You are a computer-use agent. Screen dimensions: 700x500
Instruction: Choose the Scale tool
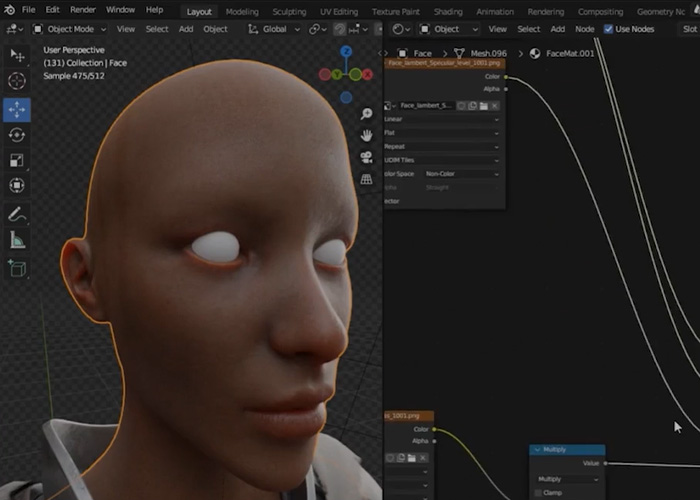point(17,160)
